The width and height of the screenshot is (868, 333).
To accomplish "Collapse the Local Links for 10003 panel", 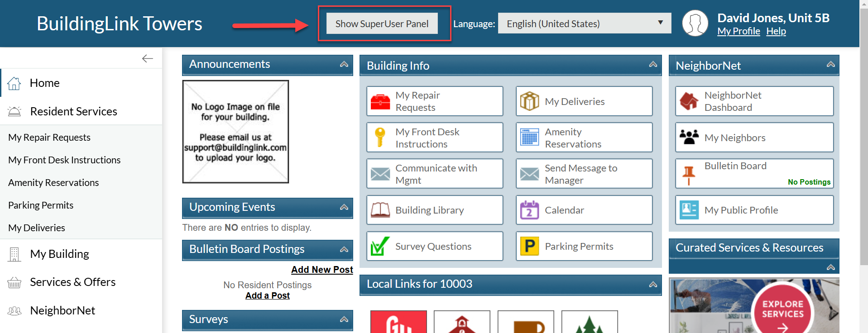I will coord(653,285).
